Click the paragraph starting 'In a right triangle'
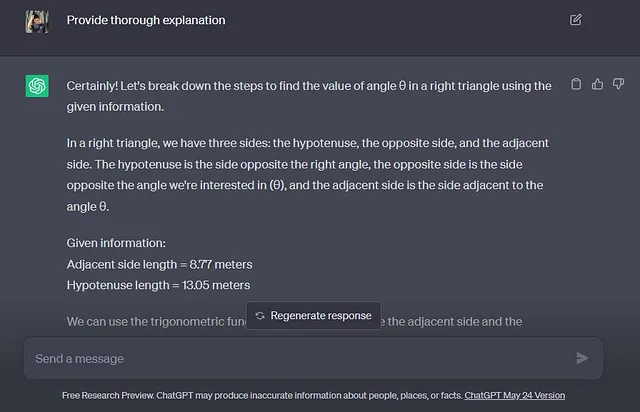Image resolution: width=640 pixels, height=412 pixels. click(x=308, y=175)
